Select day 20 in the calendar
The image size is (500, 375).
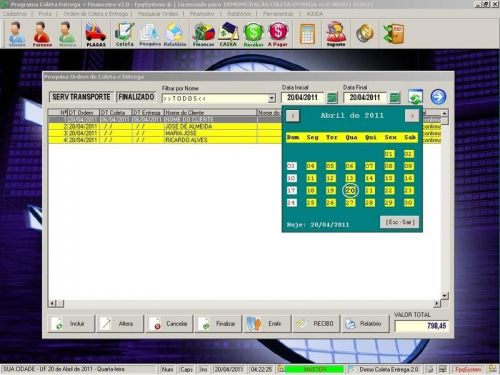pyautogui.click(x=350, y=191)
